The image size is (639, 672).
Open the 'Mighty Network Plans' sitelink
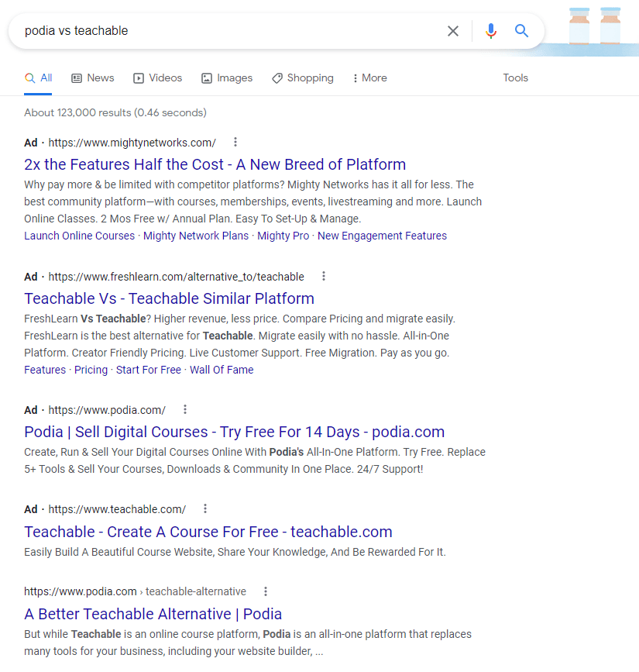tap(196, 236)
